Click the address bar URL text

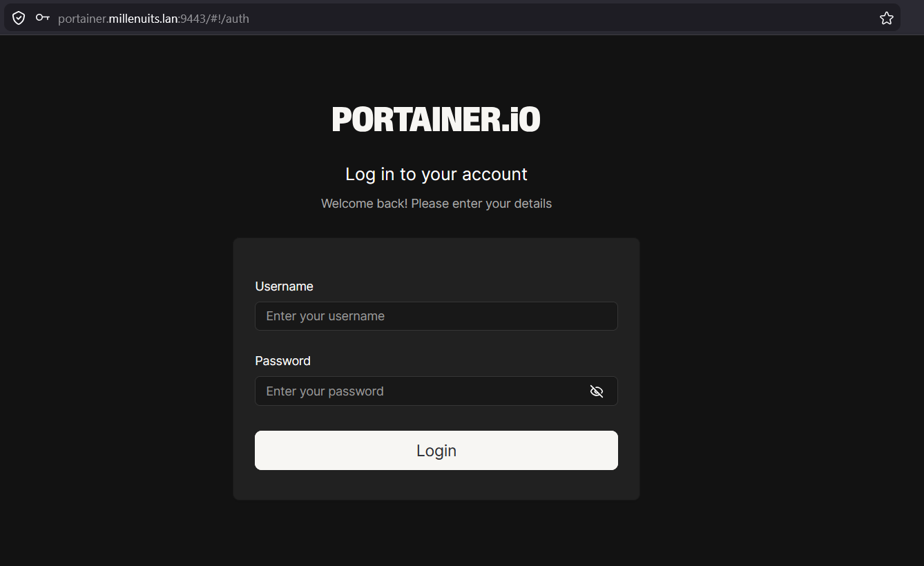click(x=153, y=19)
